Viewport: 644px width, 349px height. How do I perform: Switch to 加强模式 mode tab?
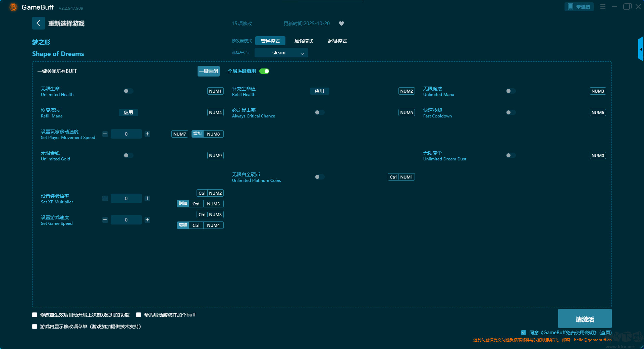[x=304, y=41]
